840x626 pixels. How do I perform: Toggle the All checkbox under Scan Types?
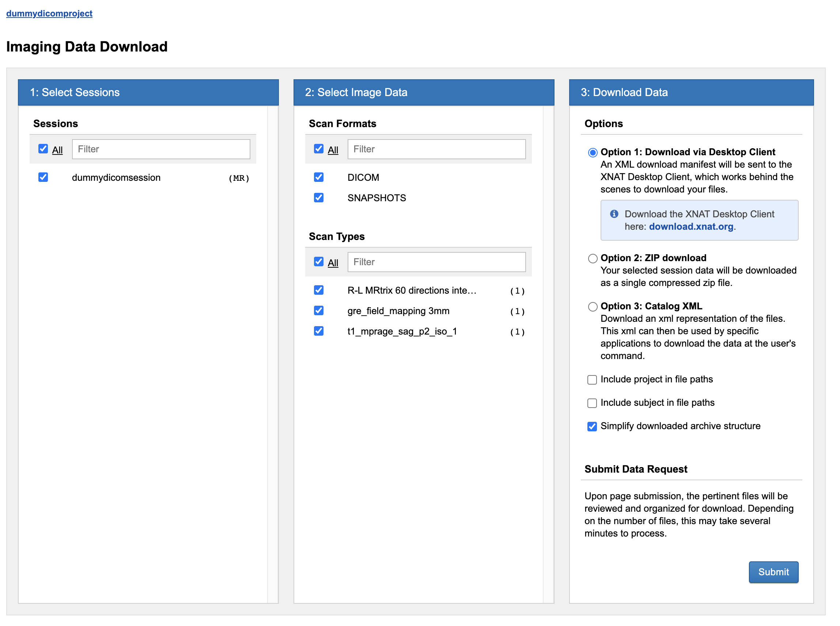coord(318,262)
